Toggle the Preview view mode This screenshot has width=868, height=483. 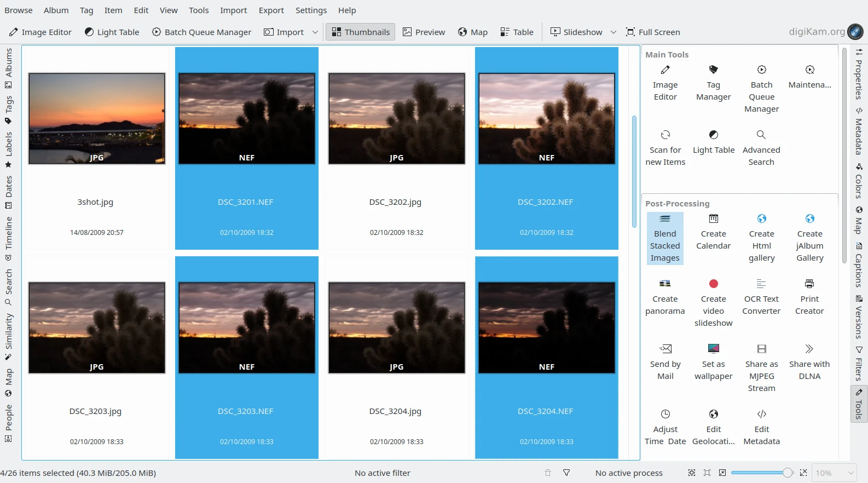coord(424,32)
